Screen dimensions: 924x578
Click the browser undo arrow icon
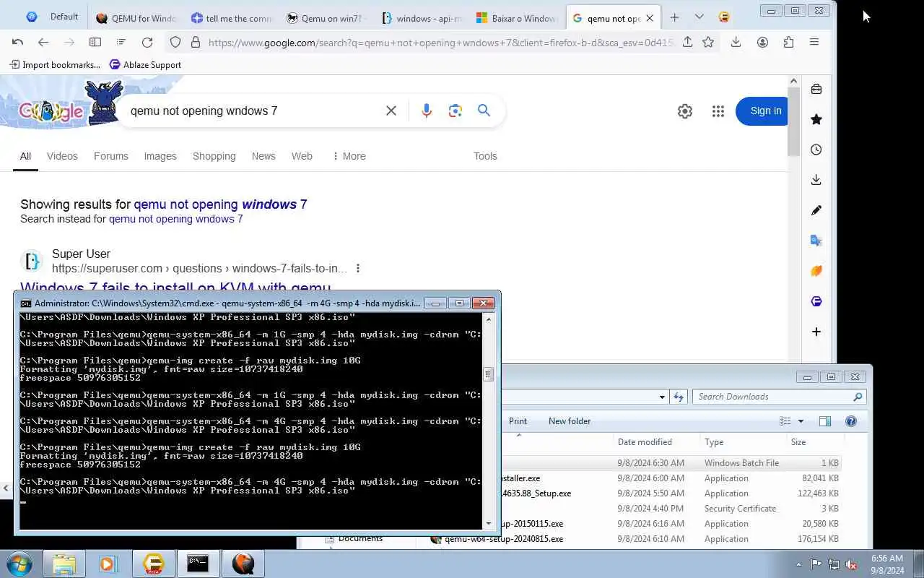(18, 43)
